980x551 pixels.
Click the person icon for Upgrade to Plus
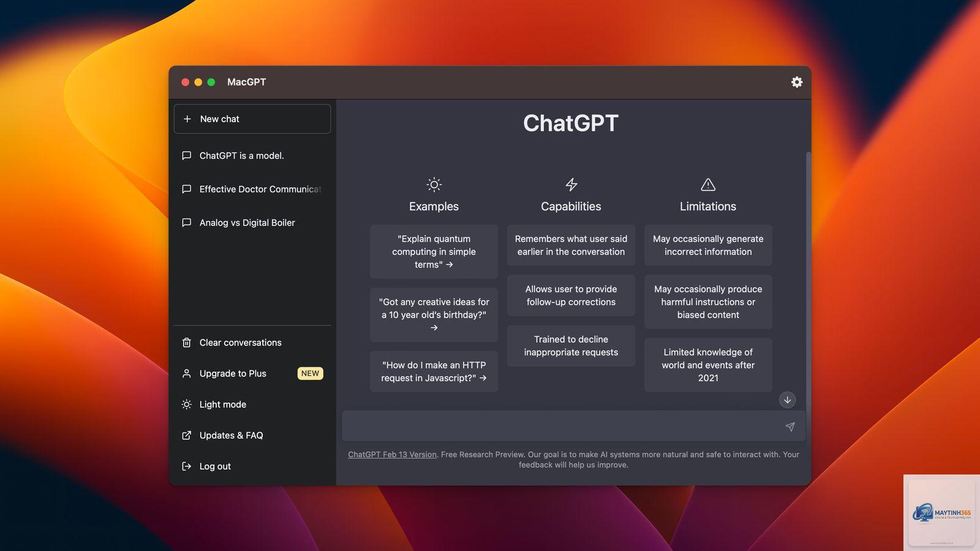pos(187,373)
